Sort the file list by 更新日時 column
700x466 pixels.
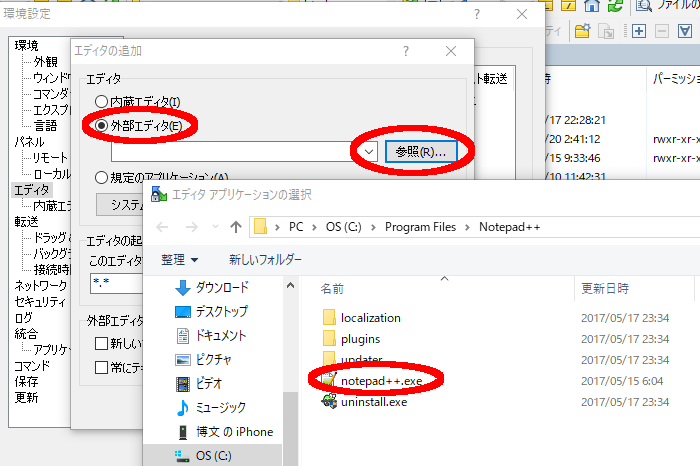pos(605,288)
